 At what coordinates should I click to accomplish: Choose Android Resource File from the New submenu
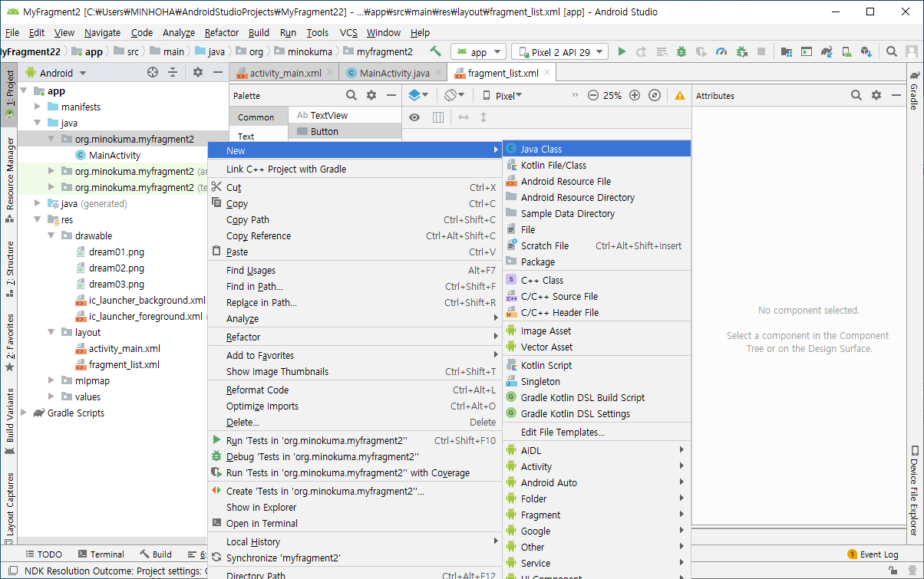point(596,181)
